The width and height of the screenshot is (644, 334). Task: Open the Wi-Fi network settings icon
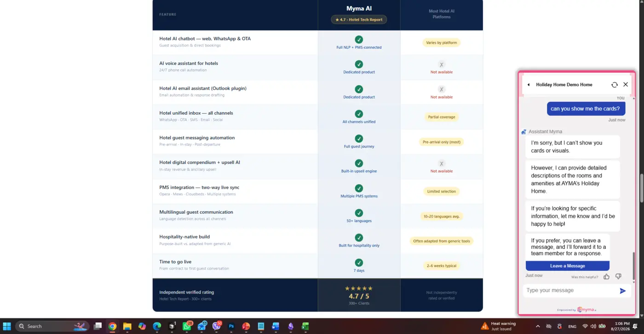click(x=586, y=326)
